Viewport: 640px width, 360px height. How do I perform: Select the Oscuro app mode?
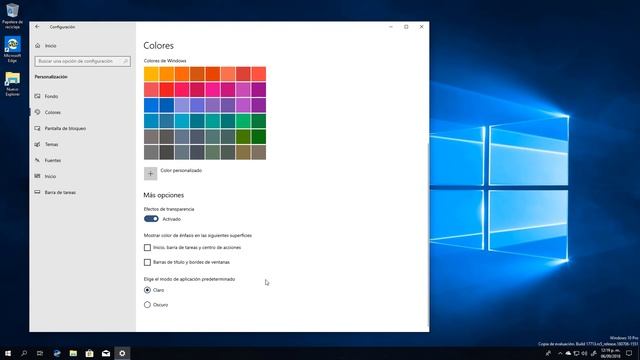point(147,304)
